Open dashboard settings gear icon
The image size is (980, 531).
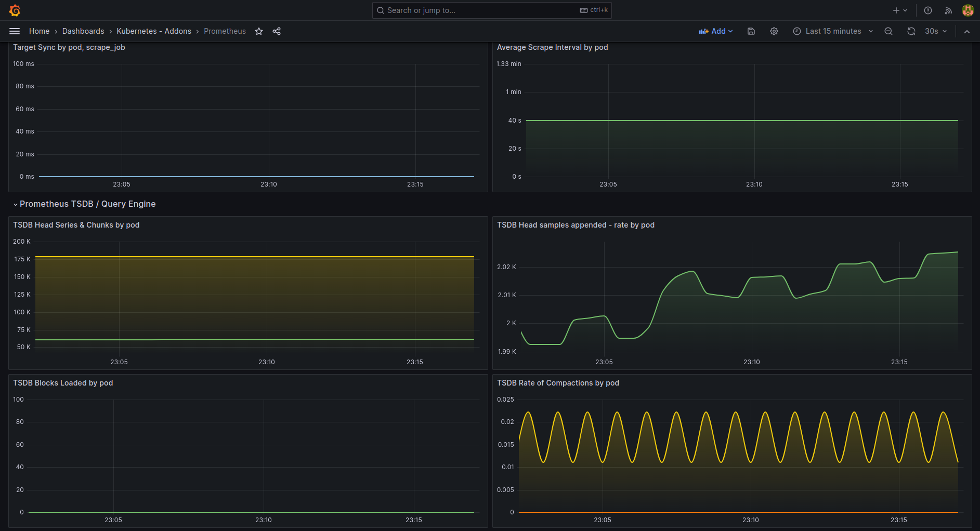click(x=774, y=31)
